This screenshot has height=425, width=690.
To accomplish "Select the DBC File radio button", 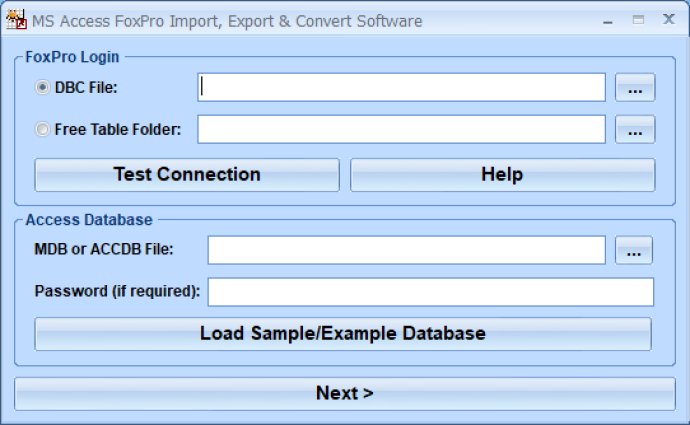I will pos(42,88).
